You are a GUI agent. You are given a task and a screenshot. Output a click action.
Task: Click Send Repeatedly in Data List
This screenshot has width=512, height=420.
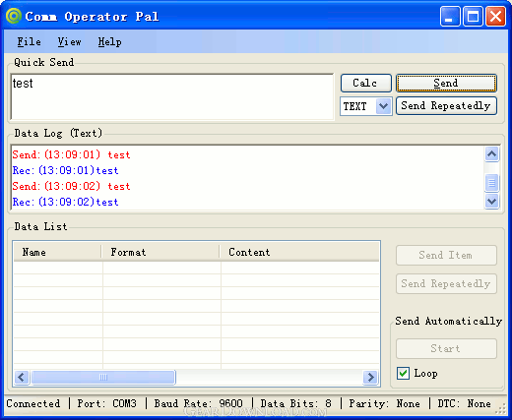click(446, 283)
